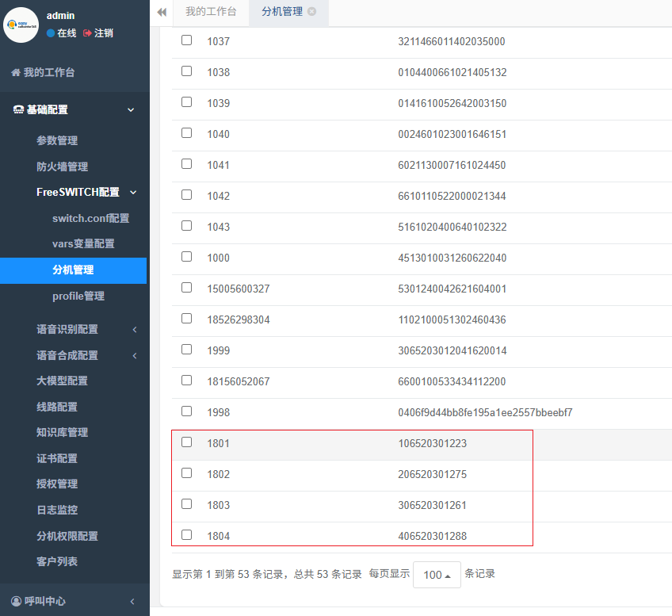The image size is (672, 616).
Task: Click the home icon beside 我的工作台
Action: [x=16, y=72]
